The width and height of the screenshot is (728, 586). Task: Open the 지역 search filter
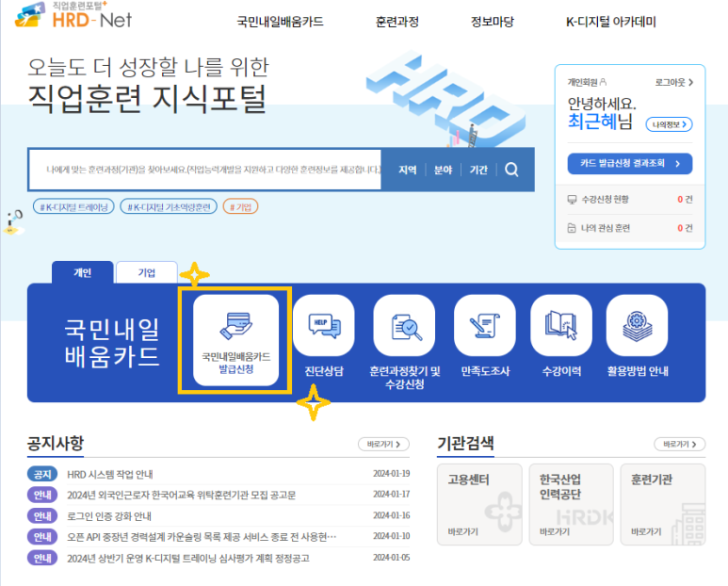point(408,170)
